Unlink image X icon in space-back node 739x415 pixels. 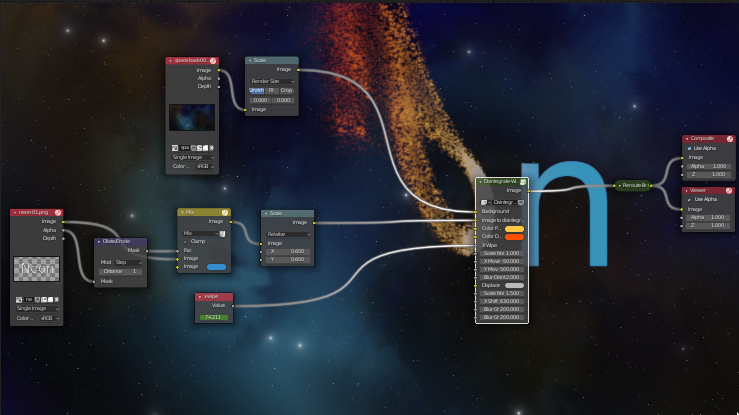pos(211,148)
